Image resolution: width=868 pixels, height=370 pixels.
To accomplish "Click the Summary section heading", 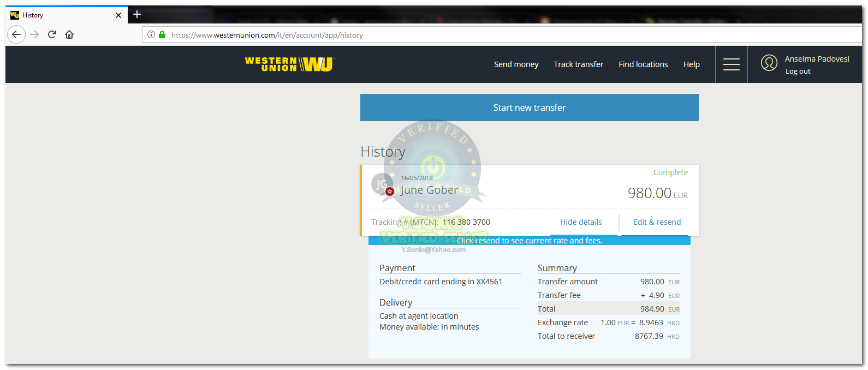I will pyautogui.click(x=557, y=268).
